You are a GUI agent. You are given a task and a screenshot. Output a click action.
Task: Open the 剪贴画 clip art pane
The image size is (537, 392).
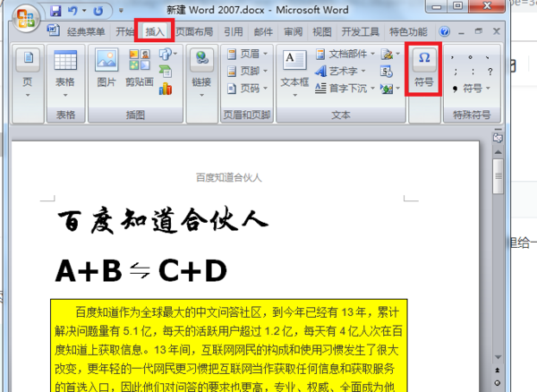click(140, 67)
